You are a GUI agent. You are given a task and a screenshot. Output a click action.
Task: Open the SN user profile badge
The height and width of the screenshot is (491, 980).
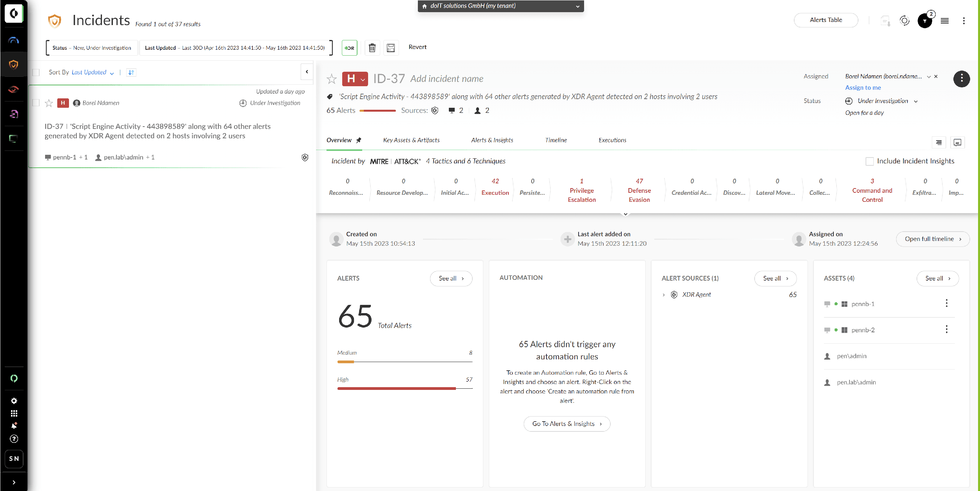(x=14, y=459)
